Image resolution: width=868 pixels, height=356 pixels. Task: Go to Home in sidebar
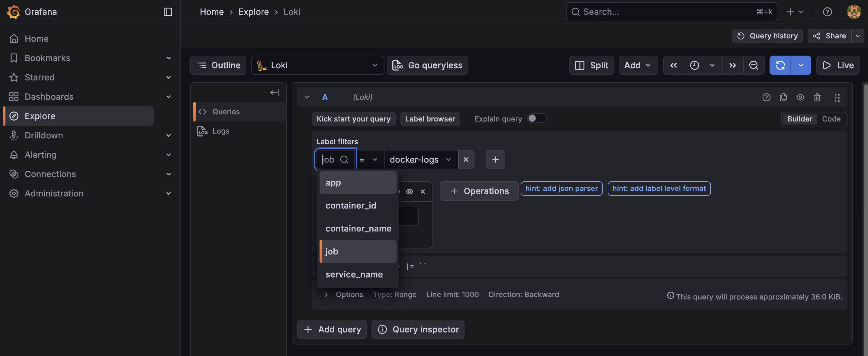tap(36, 39)
